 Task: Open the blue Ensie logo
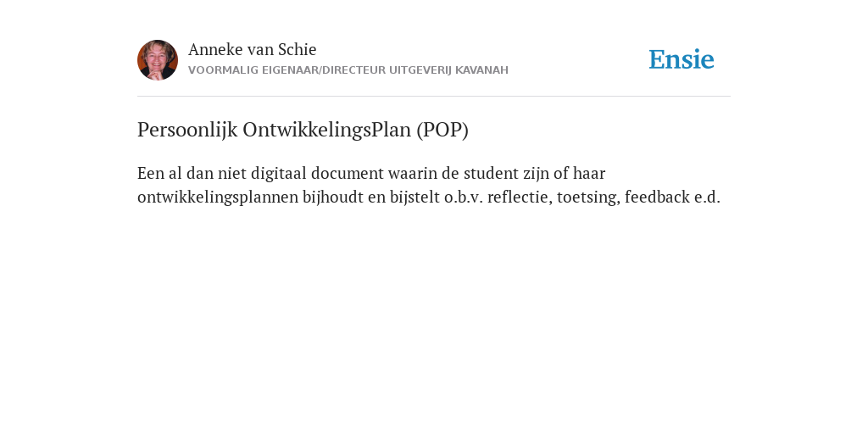tap(682, 59)
